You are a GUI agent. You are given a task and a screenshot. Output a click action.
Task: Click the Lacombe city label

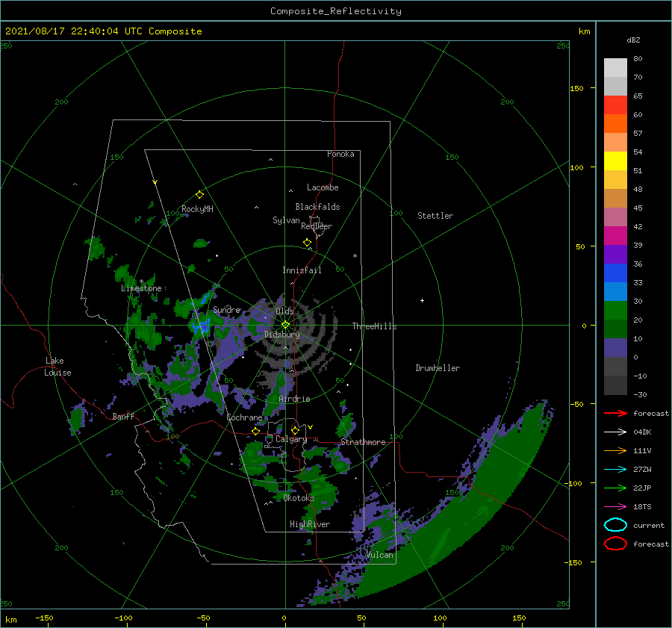click(323, 187)
